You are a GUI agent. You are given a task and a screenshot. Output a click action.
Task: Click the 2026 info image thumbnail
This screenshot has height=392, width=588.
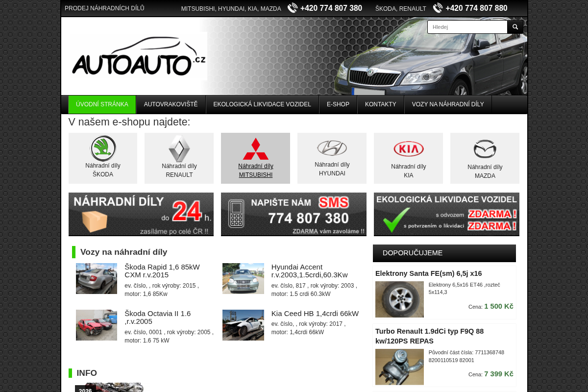[x=109, y=388]
